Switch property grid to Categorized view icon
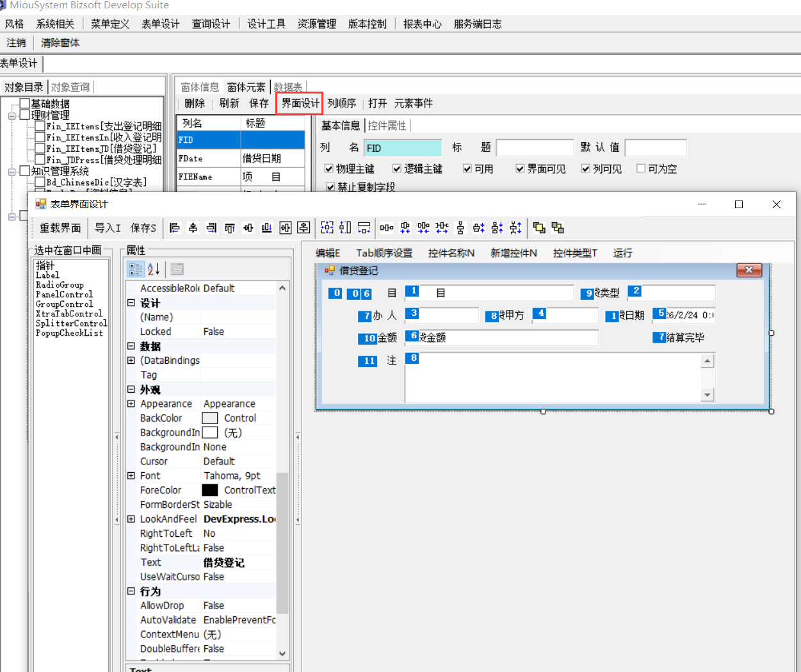801x672 pixels. 136,269
